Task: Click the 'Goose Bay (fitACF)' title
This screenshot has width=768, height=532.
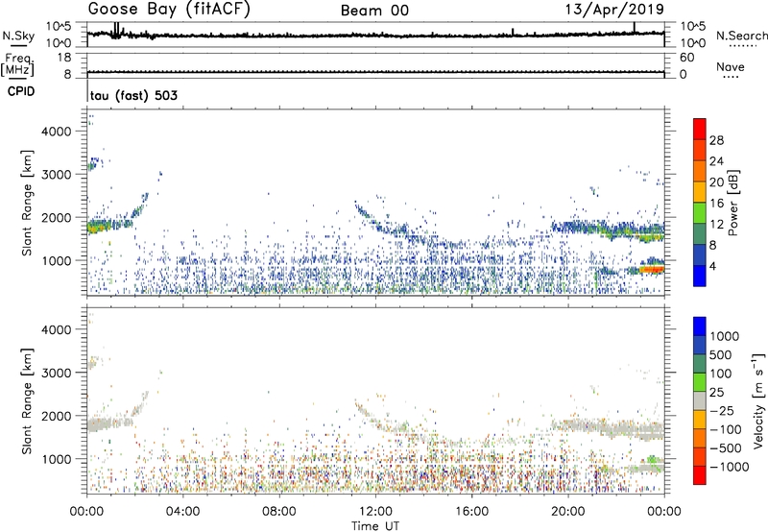Action: pyautogui.click(x=169, y=10)
